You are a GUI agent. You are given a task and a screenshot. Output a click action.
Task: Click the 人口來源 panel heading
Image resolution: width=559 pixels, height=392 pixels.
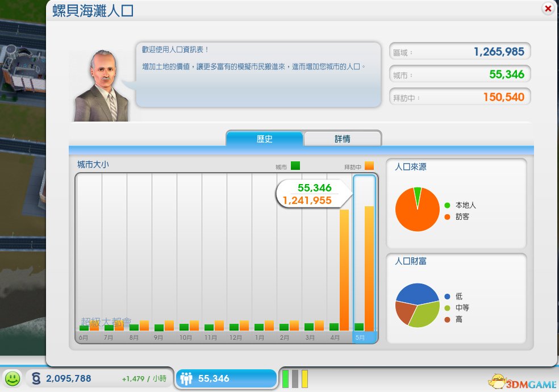411,167
